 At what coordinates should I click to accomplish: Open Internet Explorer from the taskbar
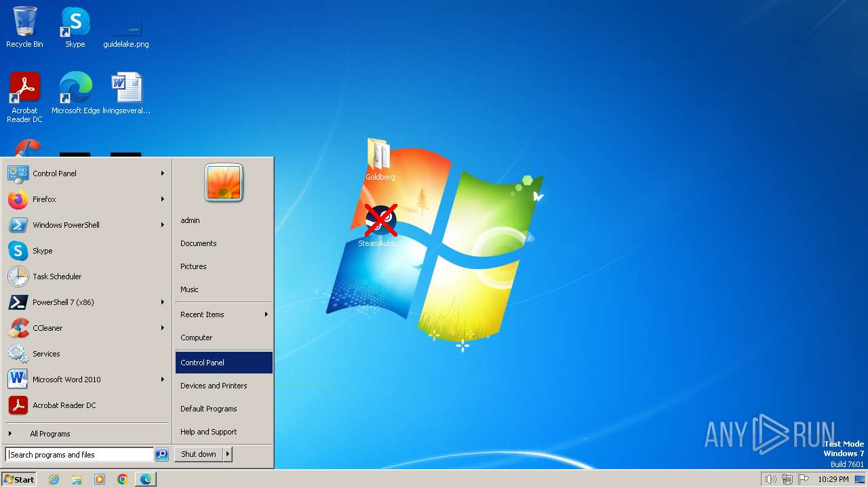pos(54,479)
